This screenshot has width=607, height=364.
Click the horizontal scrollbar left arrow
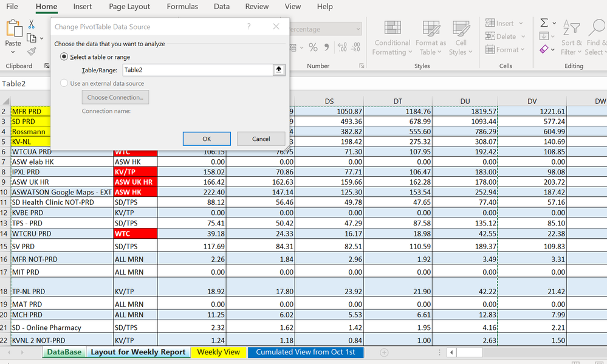tap(451, 352)
